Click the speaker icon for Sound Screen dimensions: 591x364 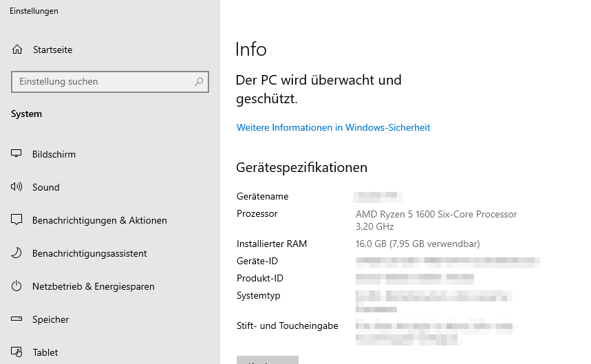click(17, 187)
